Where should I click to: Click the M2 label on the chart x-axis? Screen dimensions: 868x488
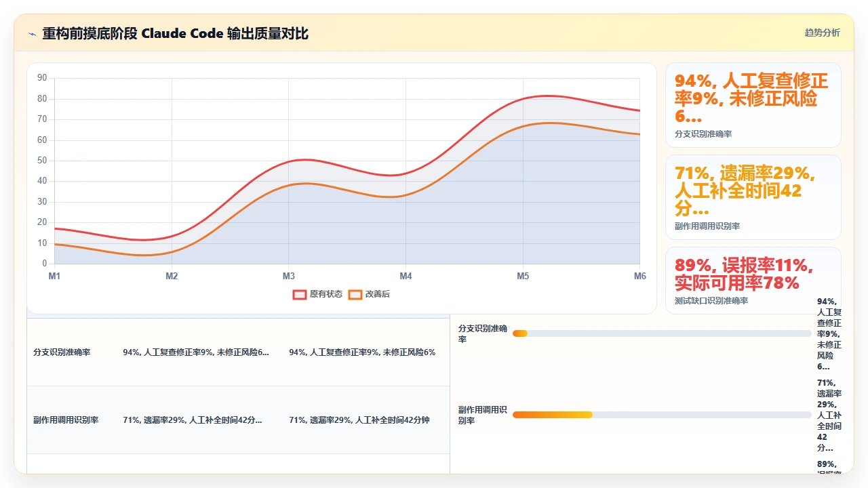pos(172,276)
